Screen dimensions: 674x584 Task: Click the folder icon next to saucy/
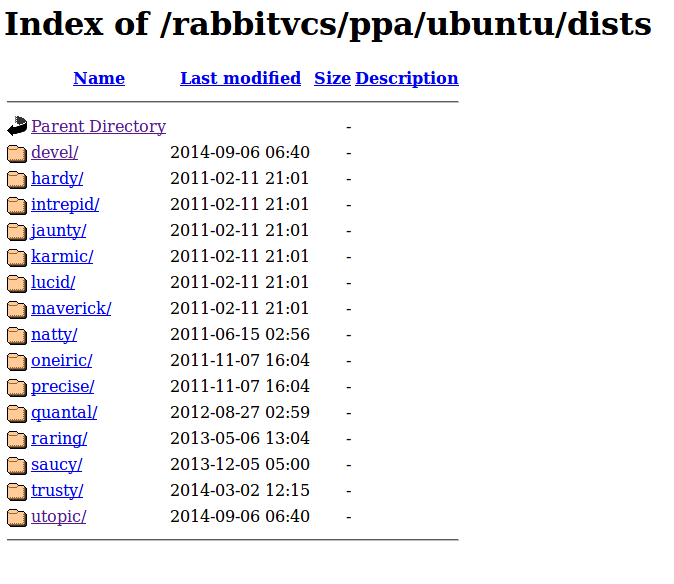click(x=17, y=465)
